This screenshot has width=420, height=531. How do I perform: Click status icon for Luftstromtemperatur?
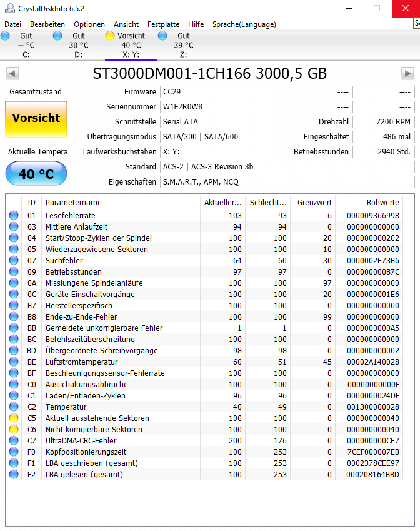point(14,362)
